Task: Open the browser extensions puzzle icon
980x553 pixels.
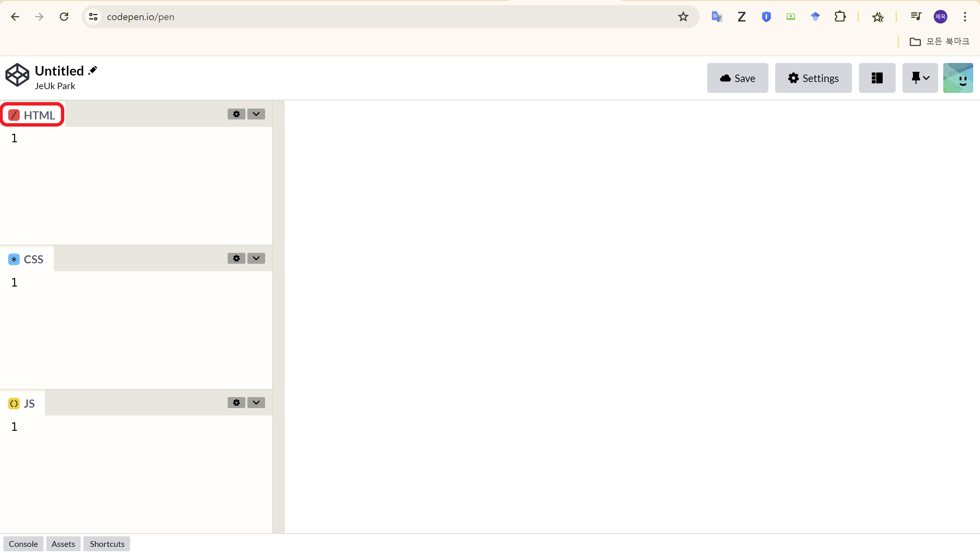Action: pyautogui.click(x=839, y=17)
